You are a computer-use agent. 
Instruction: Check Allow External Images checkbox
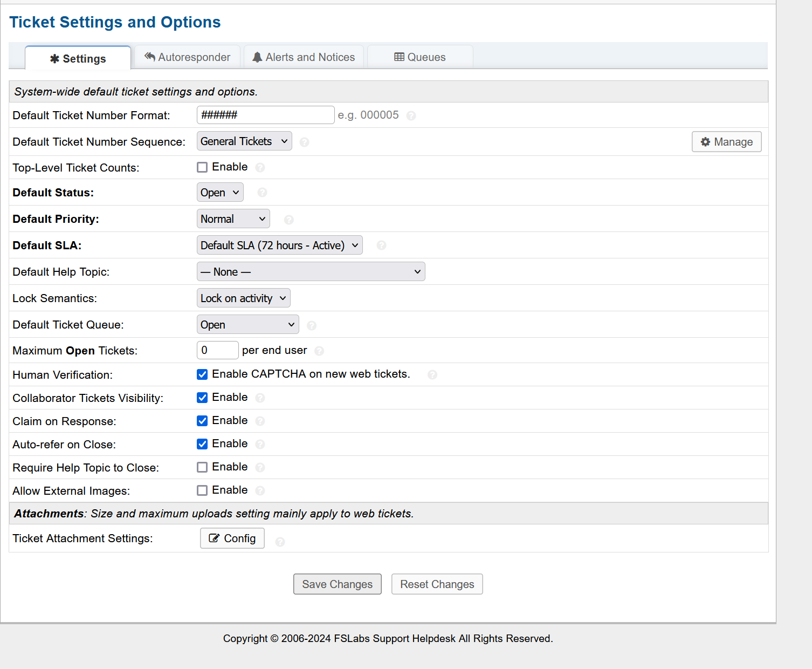click(202, 490)
